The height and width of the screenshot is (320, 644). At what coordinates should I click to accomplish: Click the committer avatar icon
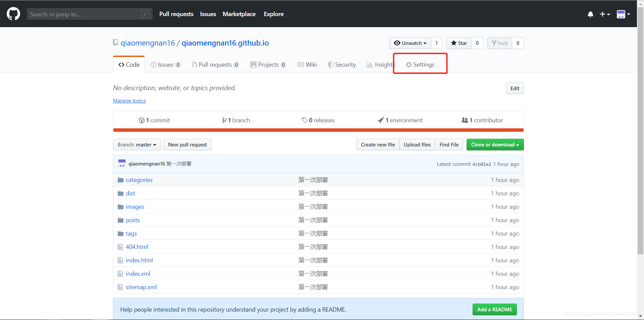click(122, 164)
